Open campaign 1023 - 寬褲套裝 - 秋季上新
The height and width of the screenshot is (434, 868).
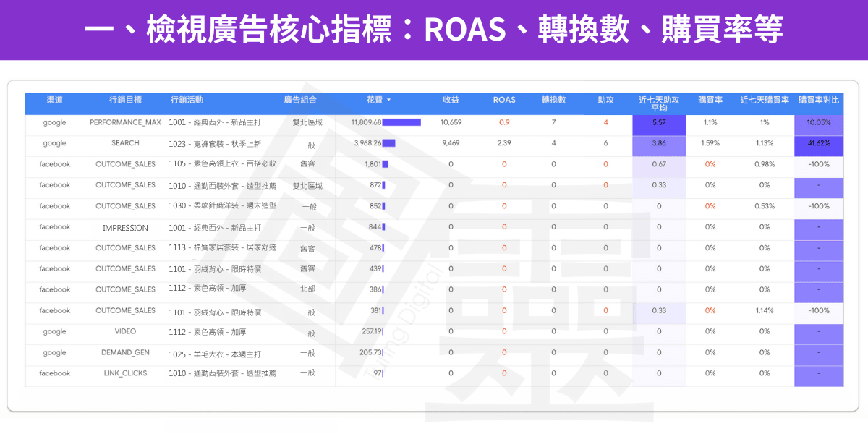point(215,143)
